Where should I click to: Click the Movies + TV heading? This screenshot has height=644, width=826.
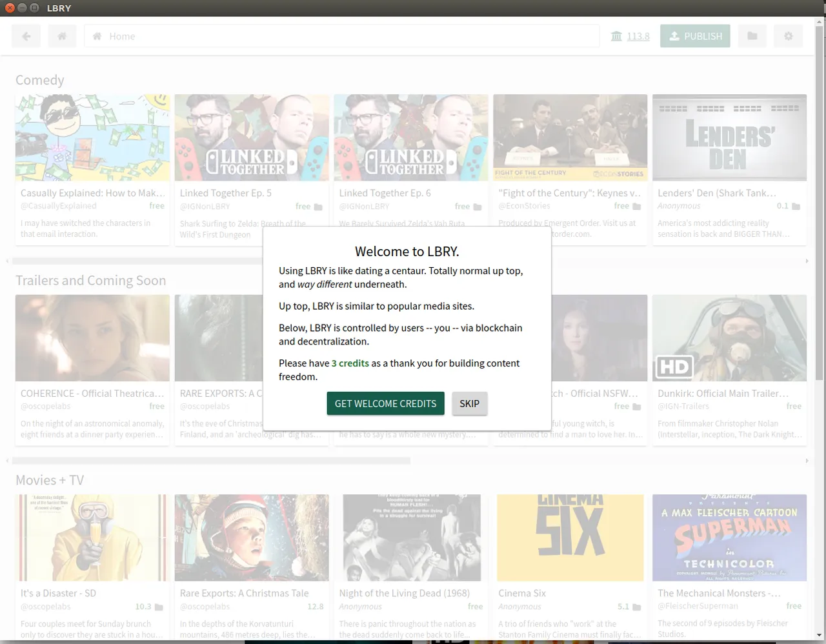tap(50, 480)
